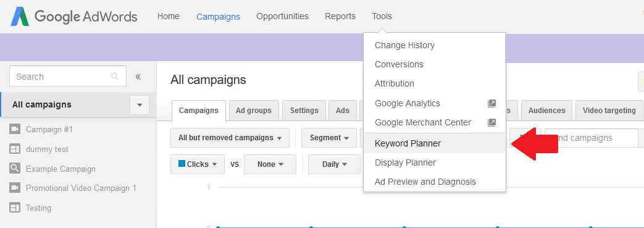Switch to the Ad groups tab
The height and width of the screenshot is (228, 644).
point(253,111)
